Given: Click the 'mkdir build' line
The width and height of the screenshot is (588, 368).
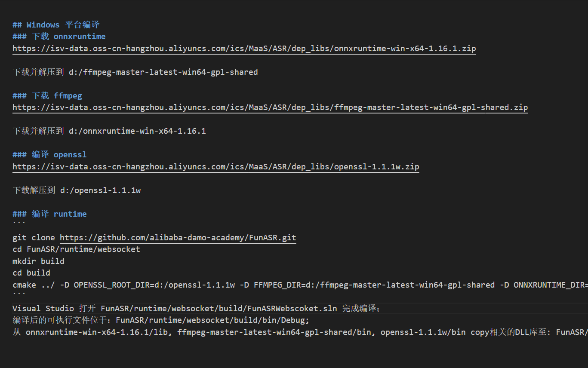Looking at the screenshot, I should 38,261.
